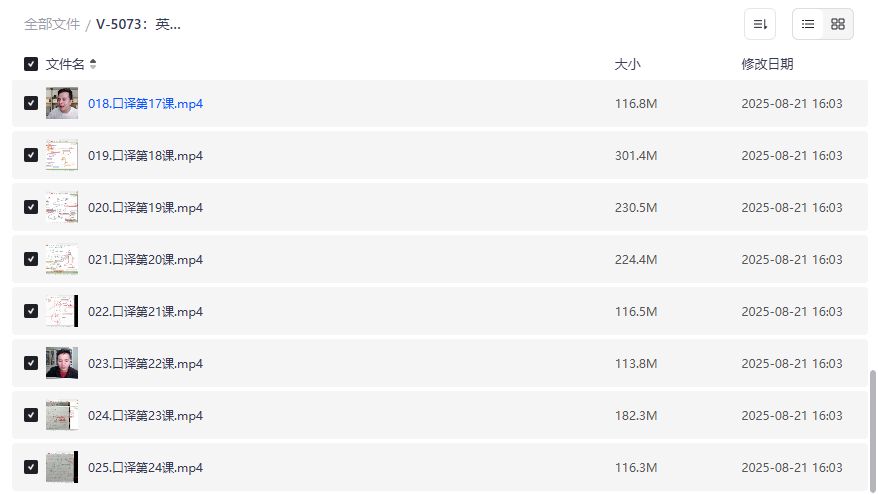Click the 019.口译第18课.mp4 video thumbnail
878x495 pixels.
tap(62, 155)
